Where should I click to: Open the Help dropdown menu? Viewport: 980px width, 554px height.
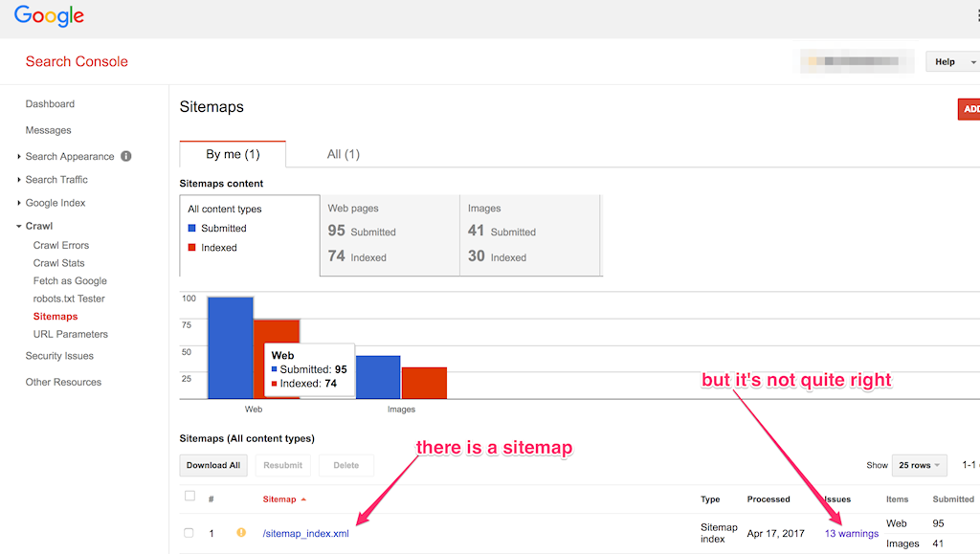point(951,62)
